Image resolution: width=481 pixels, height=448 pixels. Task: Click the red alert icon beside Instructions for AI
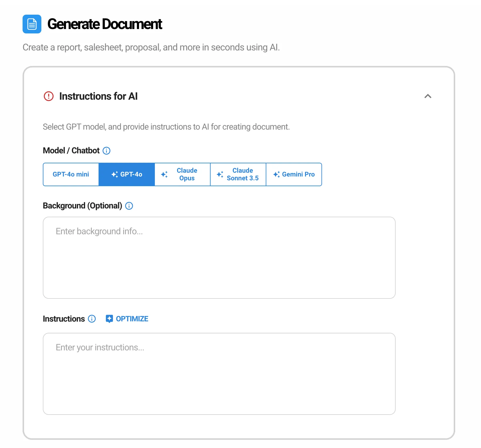pos(49,96)
